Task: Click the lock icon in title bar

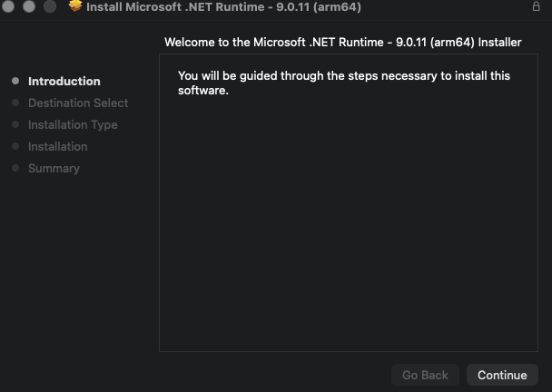Action: [x=536, y=6]
